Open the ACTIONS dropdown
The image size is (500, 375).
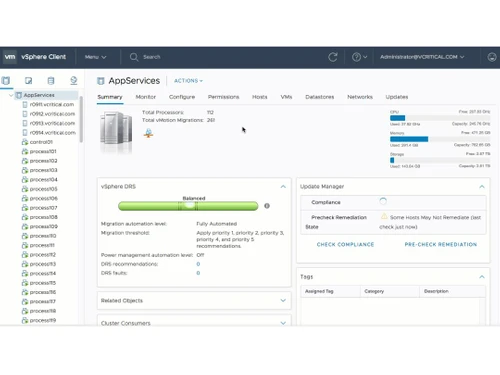click(x=188, y=81)
